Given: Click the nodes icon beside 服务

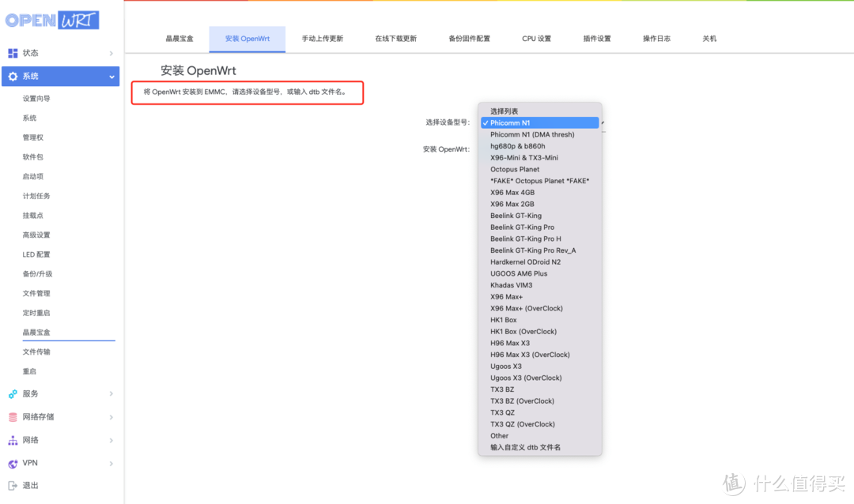Looking at the screenshot, I should point(11,393).
